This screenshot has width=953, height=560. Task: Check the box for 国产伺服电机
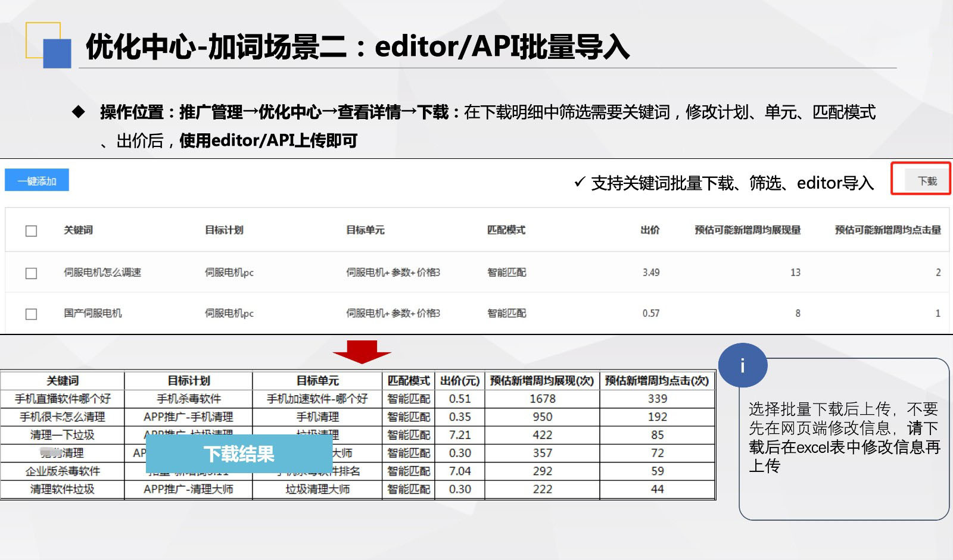[x=32, y=314]
